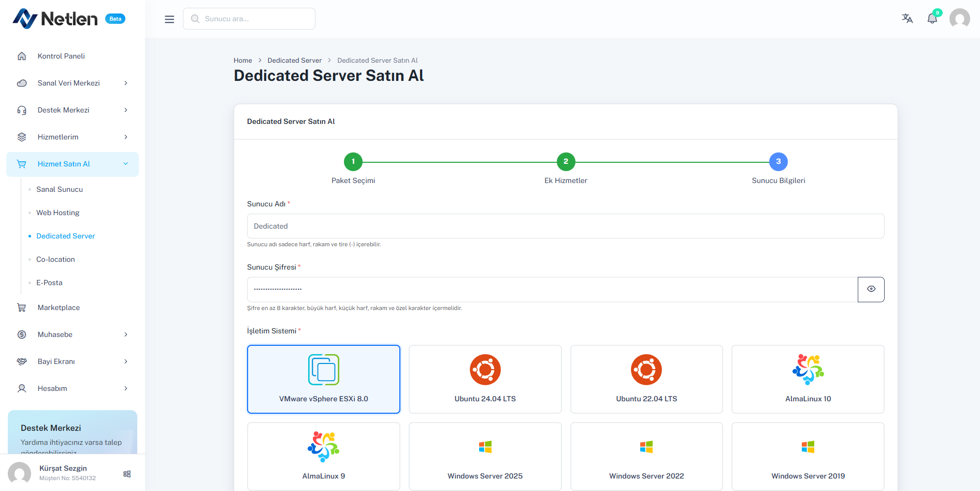Click the Hesabım person icon
This screenshot has width=980, height=491.
pos(22,388)
